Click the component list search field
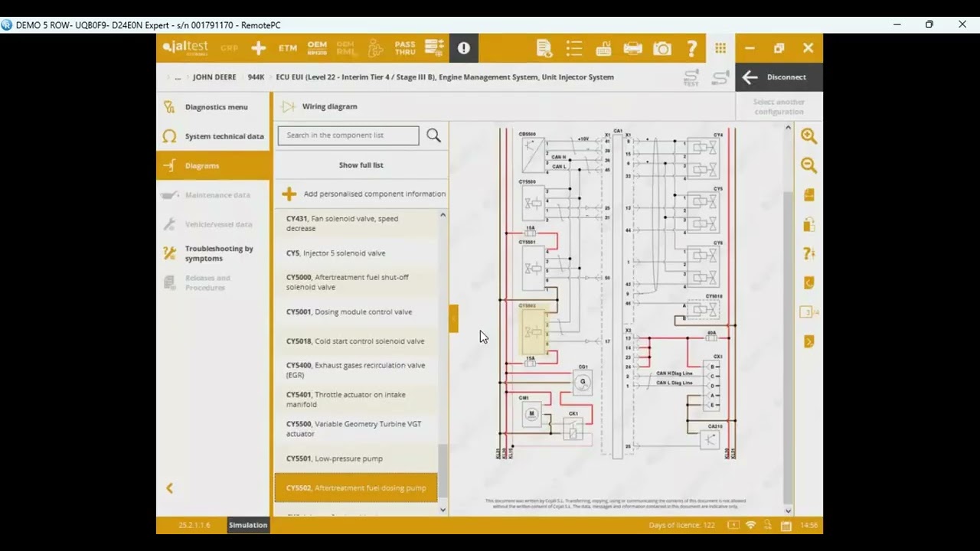Image resolution: width=980 pixels, height=551 pixels. [348, 135]
